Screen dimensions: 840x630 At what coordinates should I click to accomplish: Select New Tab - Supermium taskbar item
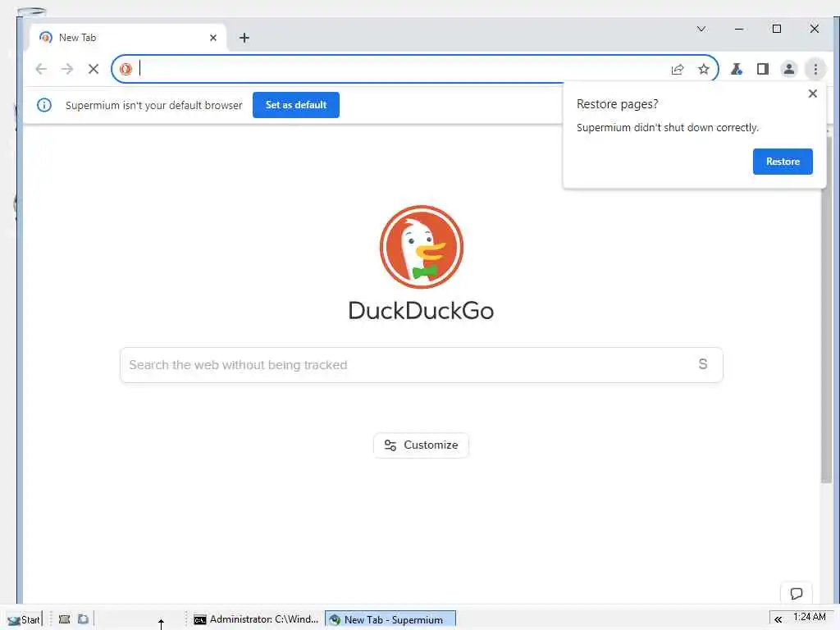coord(390,619)
